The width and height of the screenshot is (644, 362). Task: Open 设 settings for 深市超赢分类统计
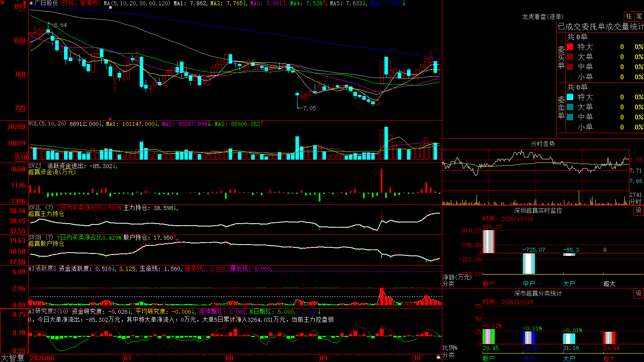tap(639, 293)
